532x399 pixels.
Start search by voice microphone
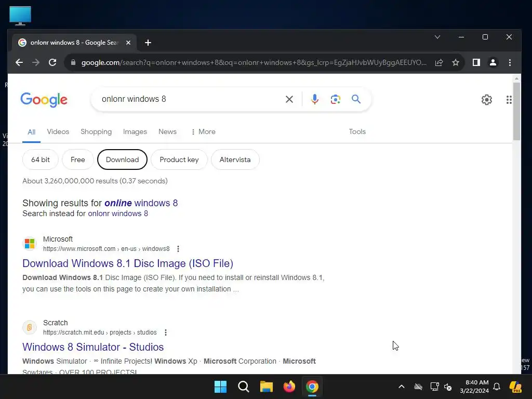point(314,99)
